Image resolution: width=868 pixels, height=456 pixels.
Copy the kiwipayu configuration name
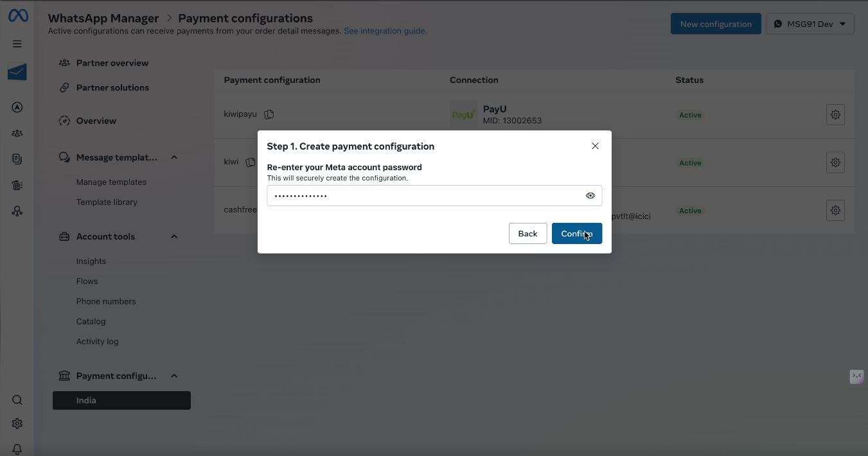(x=269, y=114)
